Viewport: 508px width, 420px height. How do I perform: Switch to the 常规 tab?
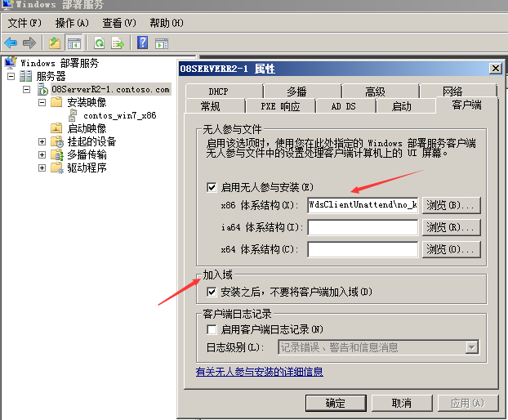[x=215, y=106]
